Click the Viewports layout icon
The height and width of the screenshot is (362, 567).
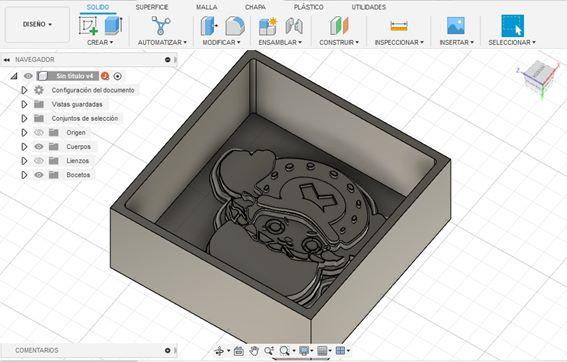pyautogui.click(x=340, y=350)
